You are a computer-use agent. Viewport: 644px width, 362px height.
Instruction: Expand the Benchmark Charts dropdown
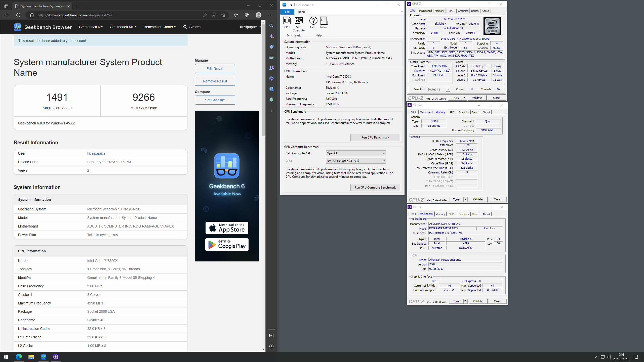pos(160,27)
